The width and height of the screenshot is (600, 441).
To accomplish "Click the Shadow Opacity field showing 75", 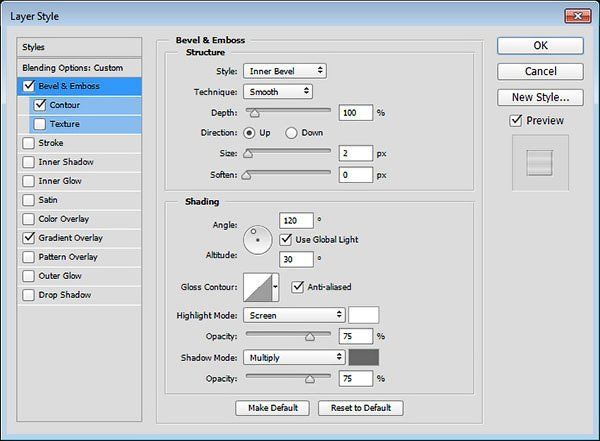I will tap(355, 379).
